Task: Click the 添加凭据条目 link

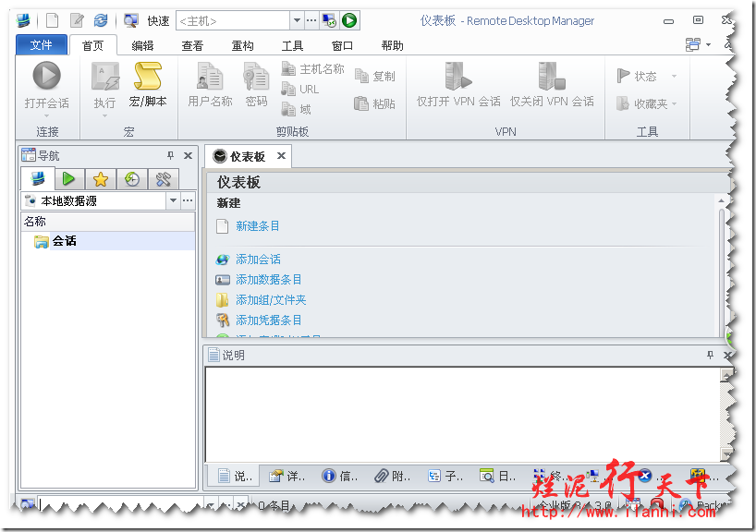Action: [x=269, y=320]
